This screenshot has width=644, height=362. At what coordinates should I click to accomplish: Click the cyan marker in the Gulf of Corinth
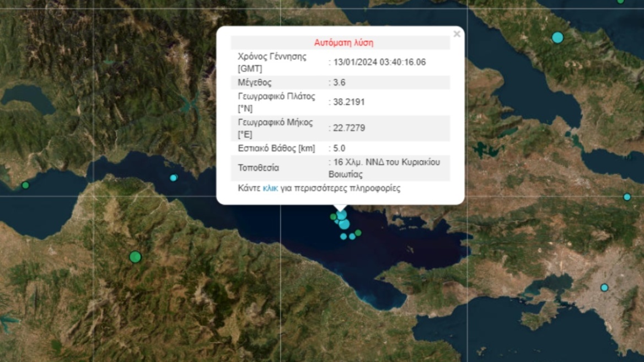tap(173, 178)
